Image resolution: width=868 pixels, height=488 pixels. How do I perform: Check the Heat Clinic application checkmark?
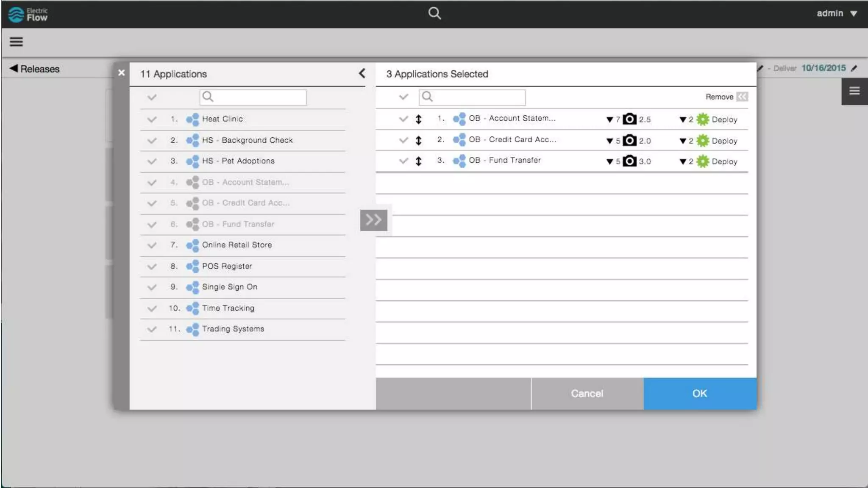tap(152, 119)
